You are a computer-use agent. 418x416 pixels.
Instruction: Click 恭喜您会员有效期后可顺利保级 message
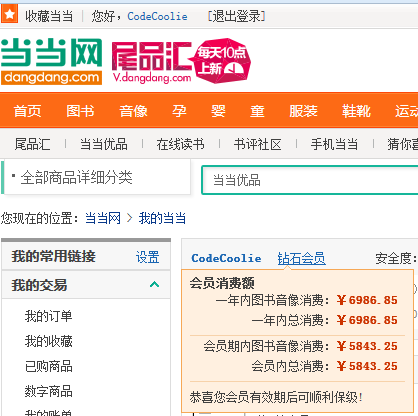tap(276, 397)
